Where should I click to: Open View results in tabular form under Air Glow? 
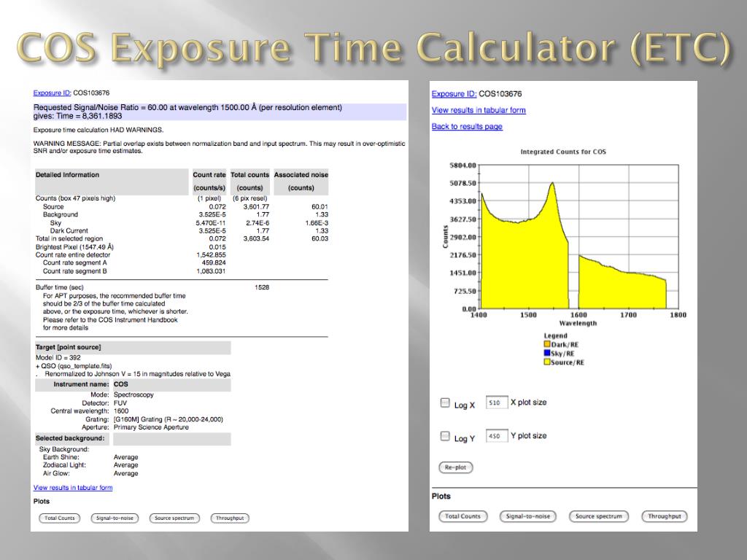coord(73,488)
